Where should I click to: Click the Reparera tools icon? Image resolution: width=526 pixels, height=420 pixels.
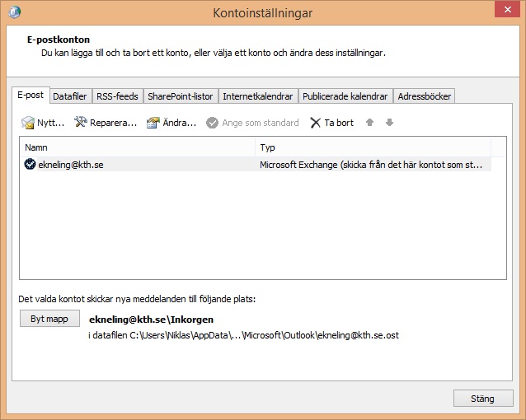point(81,122)
